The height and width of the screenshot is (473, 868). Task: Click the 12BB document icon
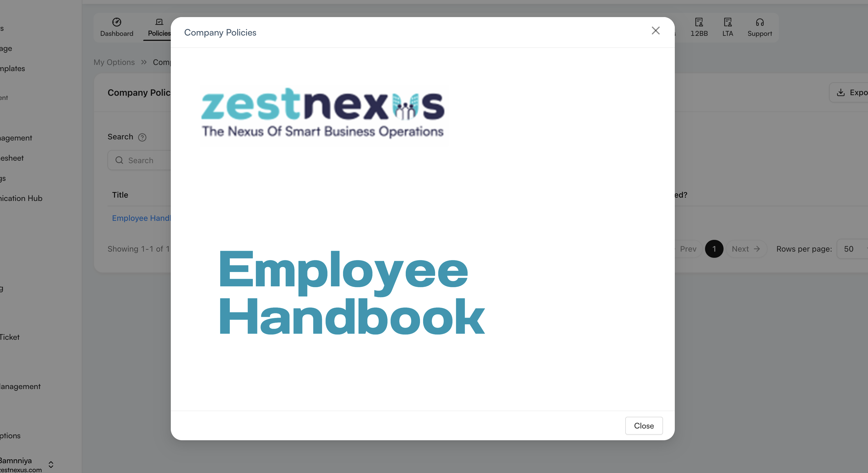[x=699, y=22]
